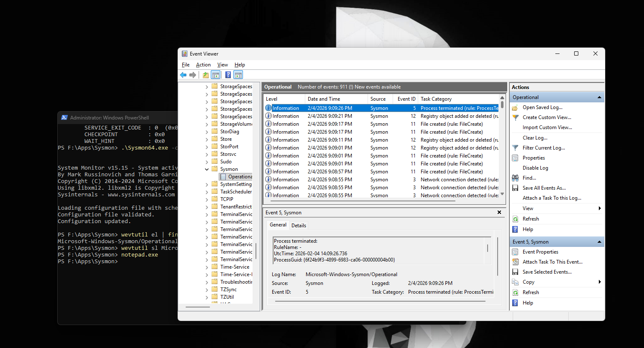Open the Action menu
Image resolution: width=644 pixels, height=348 pixels.
point(203,65)
